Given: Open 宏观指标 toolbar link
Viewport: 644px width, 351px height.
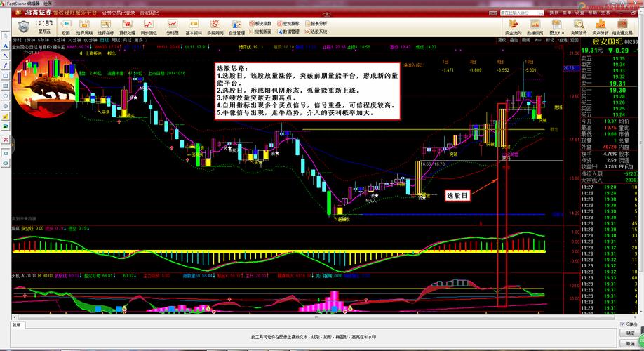Looking at the screenshot, I should [x=288, y=23].
